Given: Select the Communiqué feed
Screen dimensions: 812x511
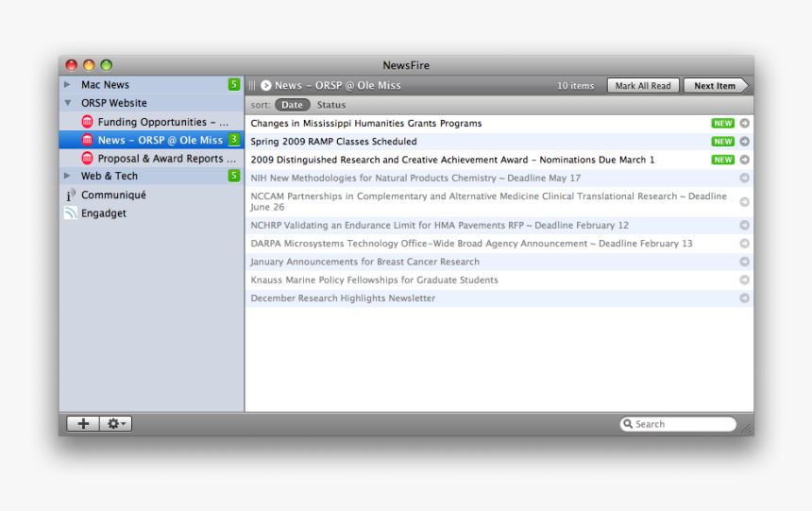Looking at the screenshot, I should pos(151,195).
